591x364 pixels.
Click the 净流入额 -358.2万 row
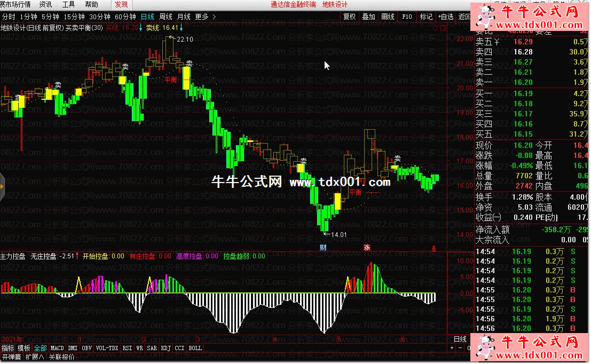533,230
